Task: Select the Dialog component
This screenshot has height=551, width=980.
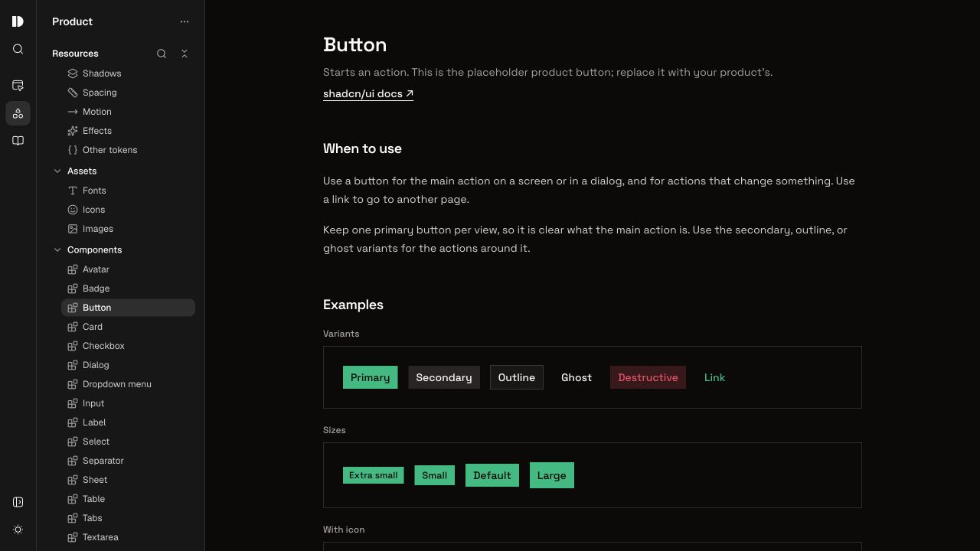Action: pyautogui.click(x=128, y=365)
